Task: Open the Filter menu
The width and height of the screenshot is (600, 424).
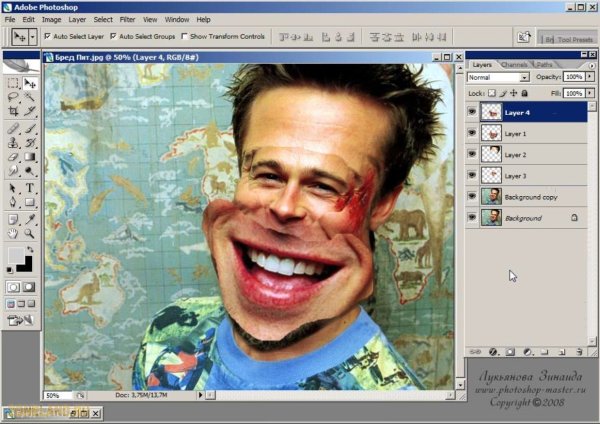Action: [127, 19]
